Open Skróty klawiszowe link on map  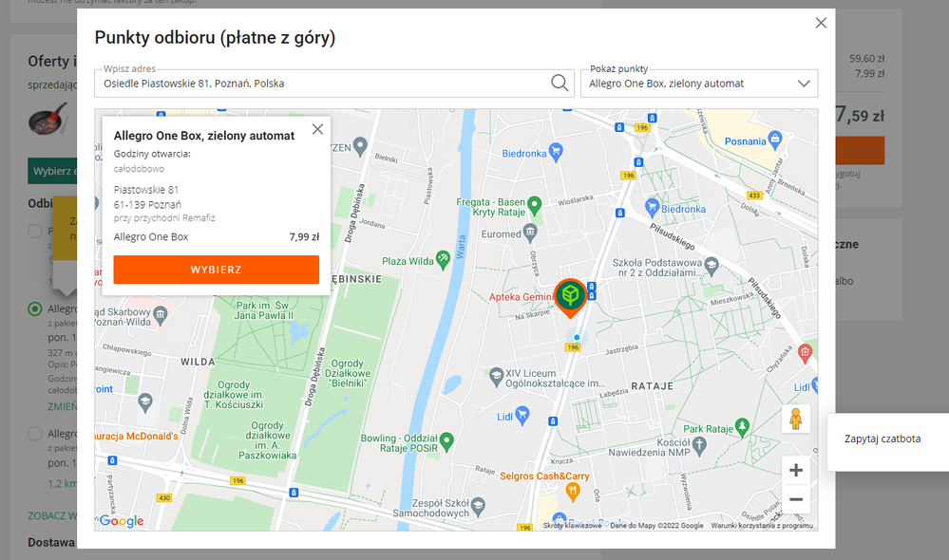(x=572, y=526)
